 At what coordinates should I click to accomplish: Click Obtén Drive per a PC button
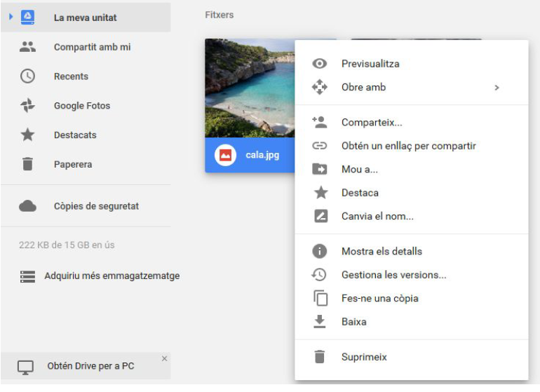(90, 366)
